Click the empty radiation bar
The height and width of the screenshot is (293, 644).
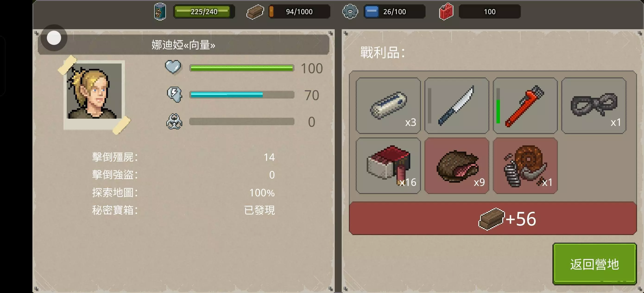242,121
